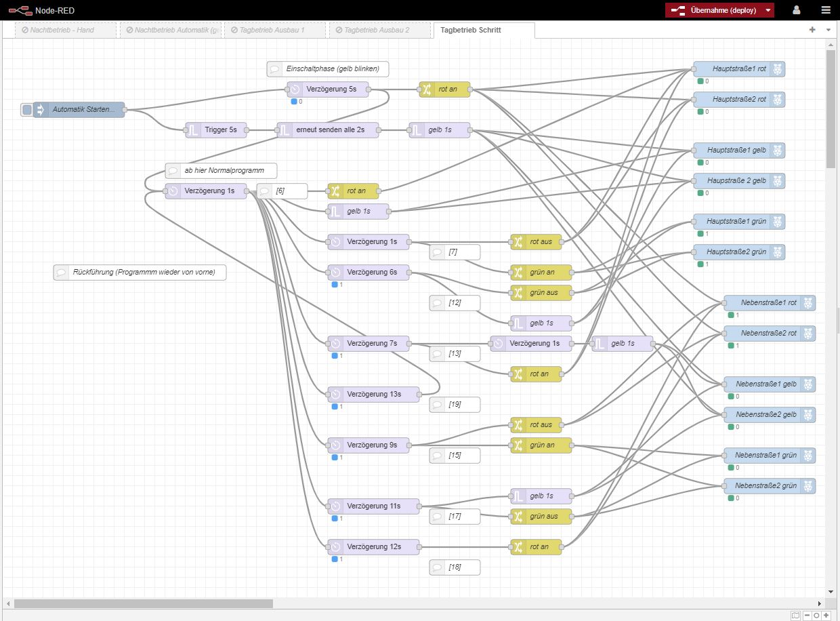Select the Einschaltphase (gelb blinken) comment node
Viewport: 840px width, 621px height.
coord(328,69)
